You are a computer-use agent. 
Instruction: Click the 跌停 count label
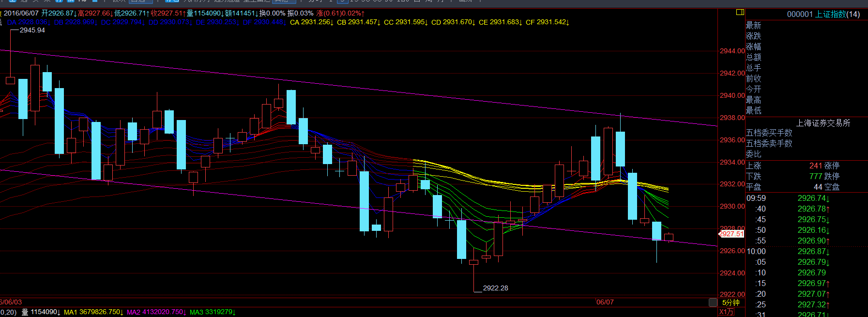(832, 176)
